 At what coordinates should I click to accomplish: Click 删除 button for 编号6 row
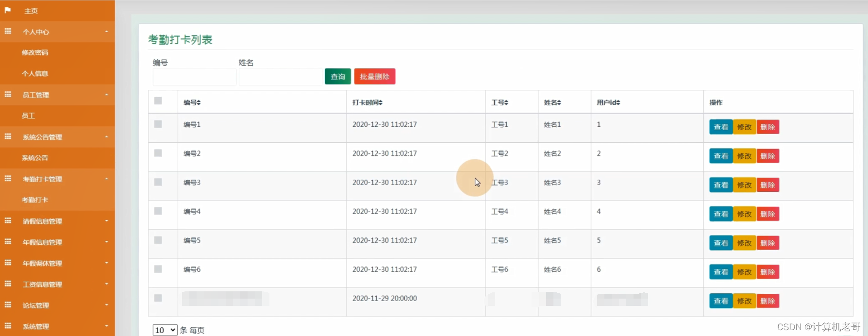coord(768,272)
